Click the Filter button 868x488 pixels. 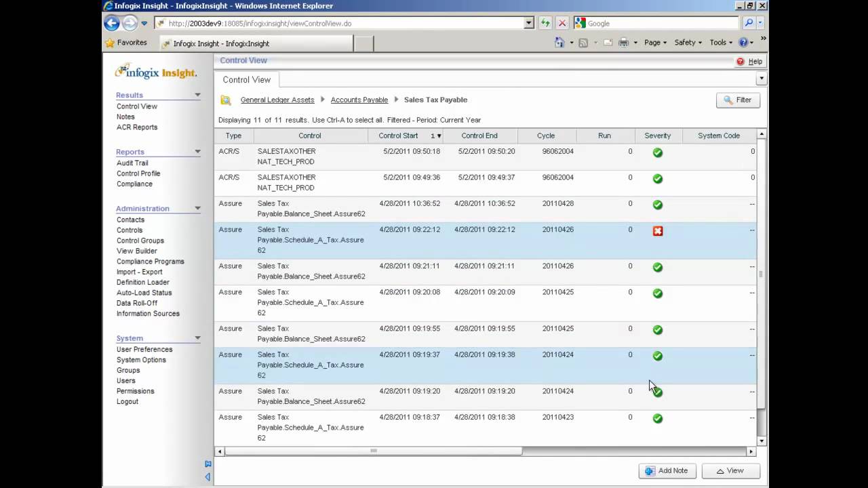738,100
